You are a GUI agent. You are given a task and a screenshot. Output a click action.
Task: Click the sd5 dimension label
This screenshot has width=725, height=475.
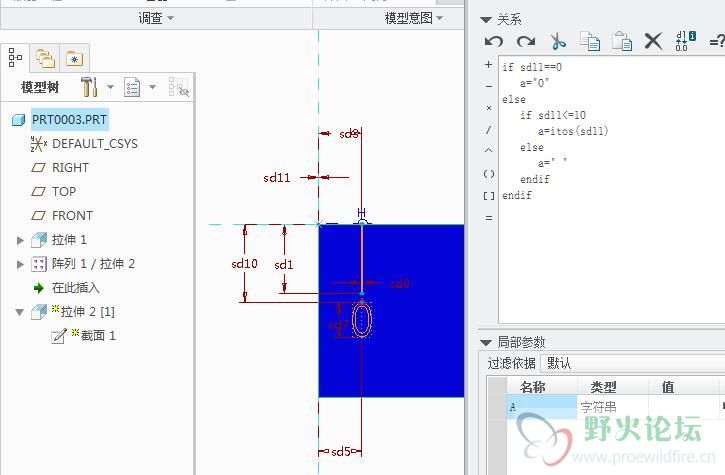(x=341, y=451)
